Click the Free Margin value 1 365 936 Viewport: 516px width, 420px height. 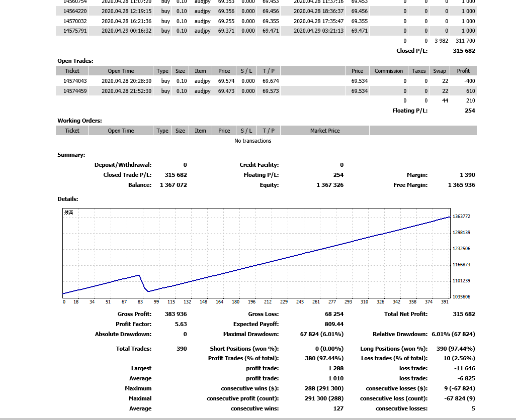point(461,185)
